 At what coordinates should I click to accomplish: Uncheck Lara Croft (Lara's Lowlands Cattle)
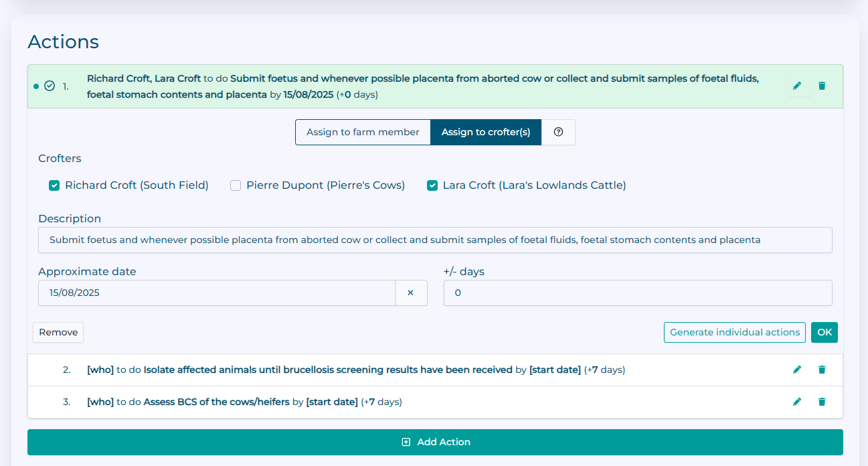click(x=432, y=185)
